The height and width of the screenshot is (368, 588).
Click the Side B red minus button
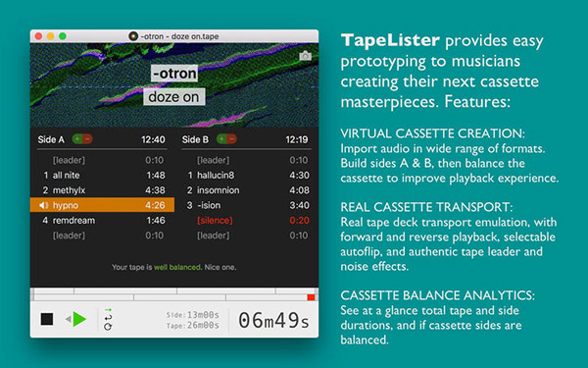coord(231,139)
